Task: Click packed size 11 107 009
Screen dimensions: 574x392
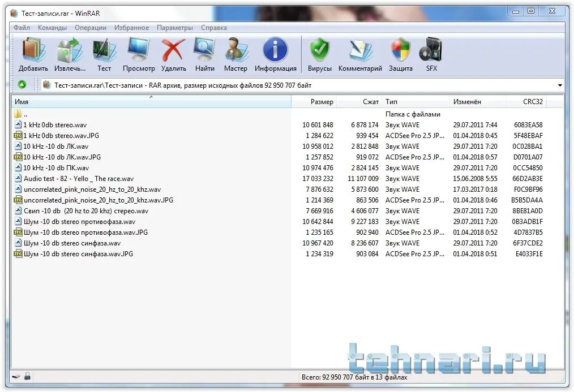Action: (x=363, y=178)
